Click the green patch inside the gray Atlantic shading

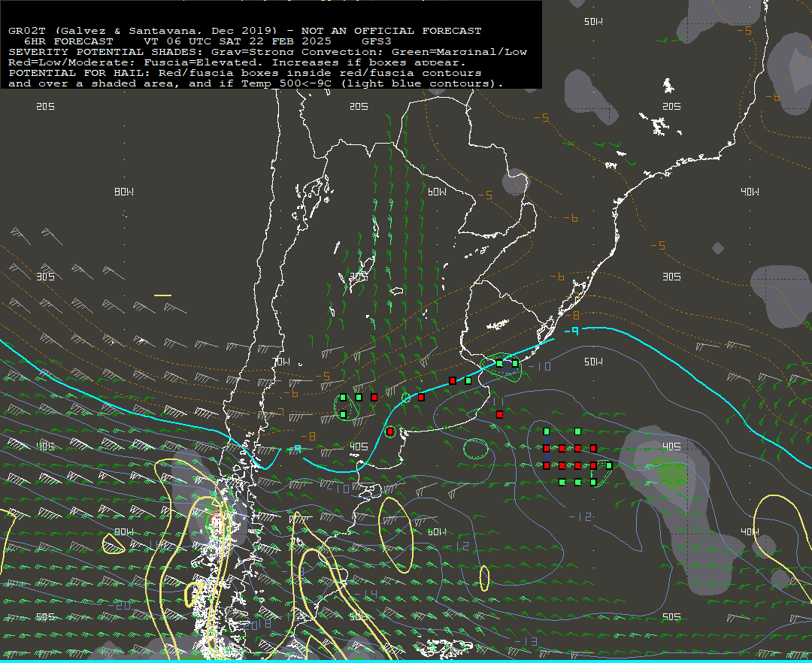[x=670, y=474]
